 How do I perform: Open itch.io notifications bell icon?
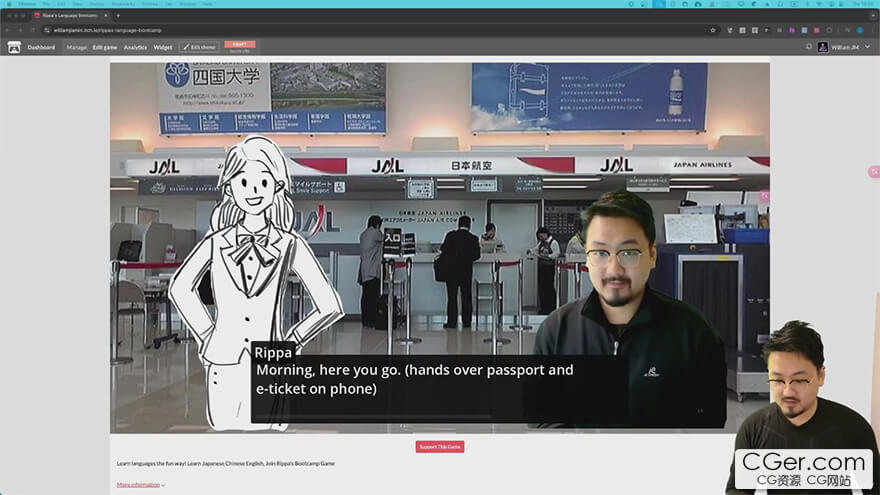[x=809, y=47]
